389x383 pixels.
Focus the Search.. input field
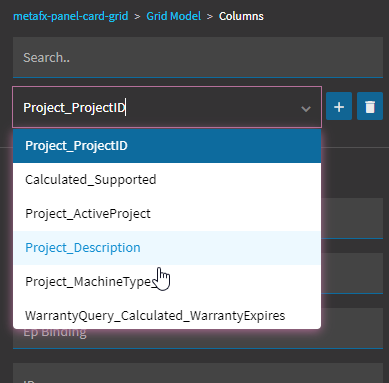(198, 57)
